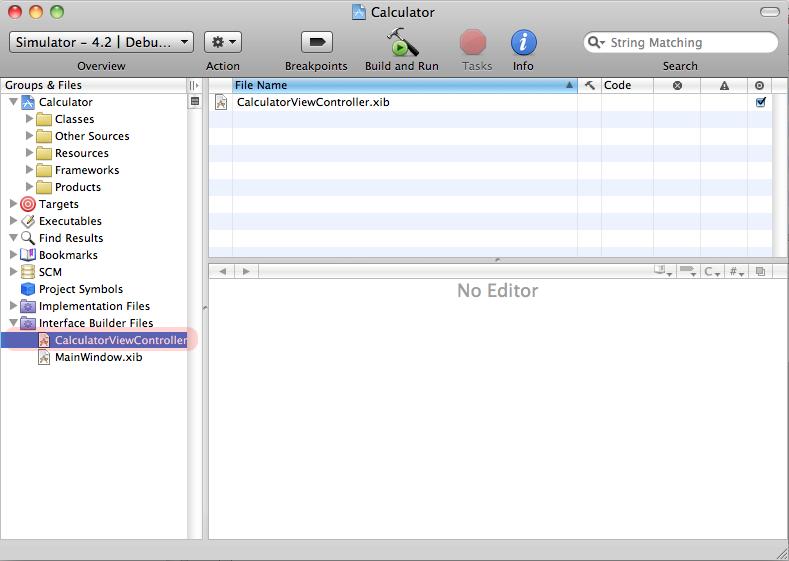Toggle target membership checkbox for CalculatorViewController.xib
This screenshot has width=789, height=561.
coord(760,102)
